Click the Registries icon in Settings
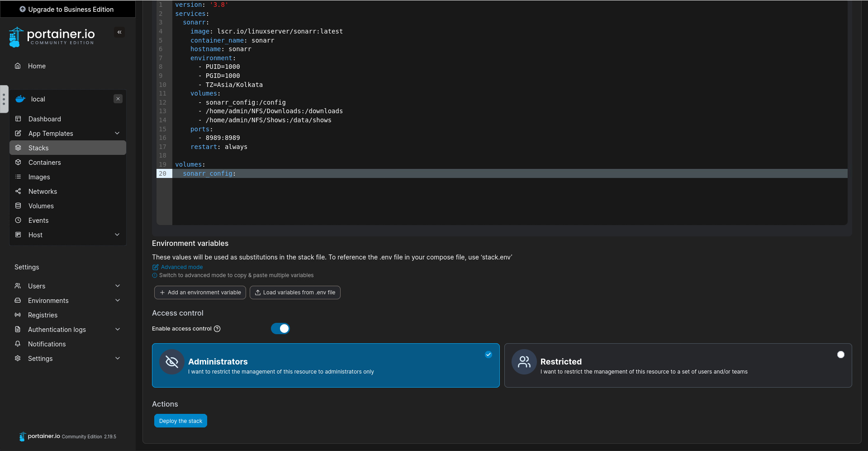This screenshot has height=451, width=868. [x=18, y=315]
